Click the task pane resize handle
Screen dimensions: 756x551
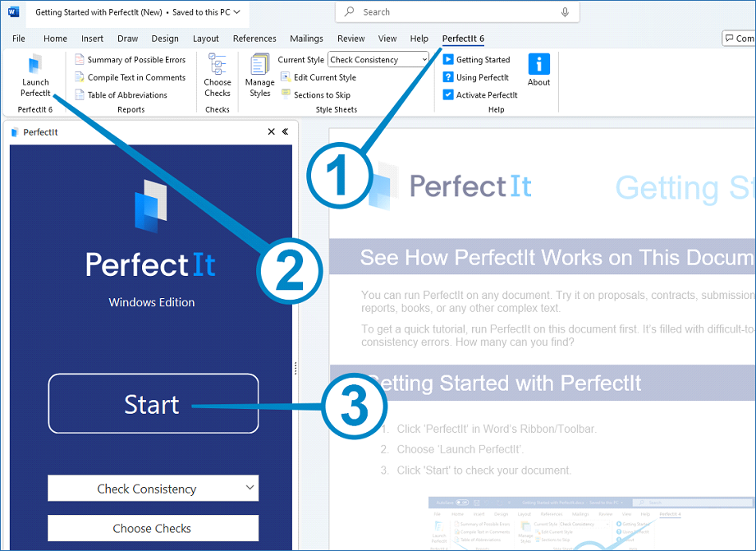296,368
